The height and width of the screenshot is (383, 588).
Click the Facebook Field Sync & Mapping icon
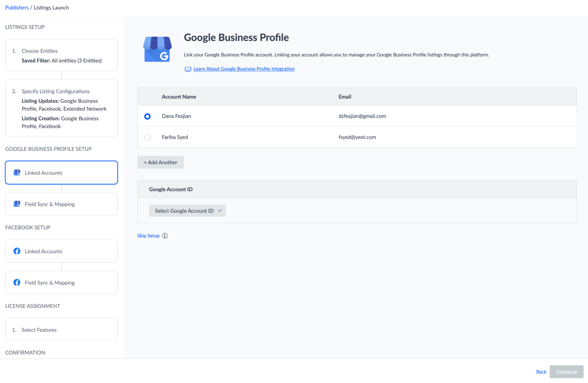(x=17, y=282)
